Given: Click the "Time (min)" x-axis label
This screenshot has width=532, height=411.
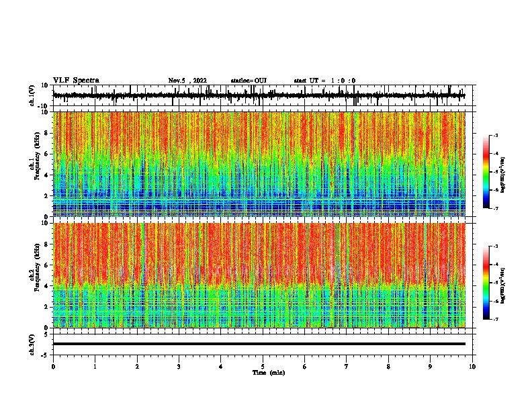Looking at the screenshot, I should [x=269, y=373].
